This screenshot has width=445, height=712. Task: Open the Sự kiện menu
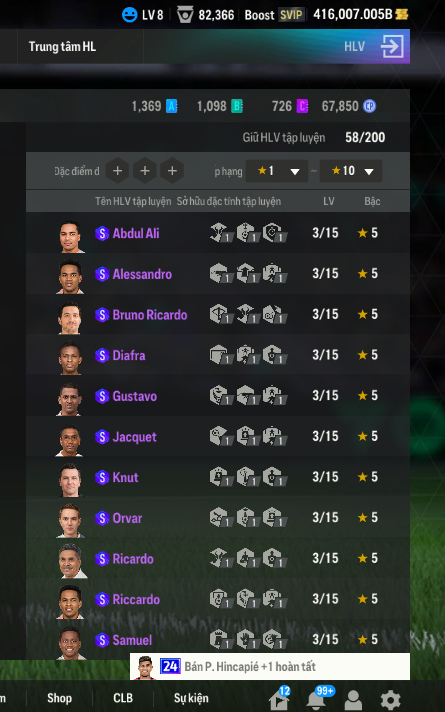pos(191,698)
